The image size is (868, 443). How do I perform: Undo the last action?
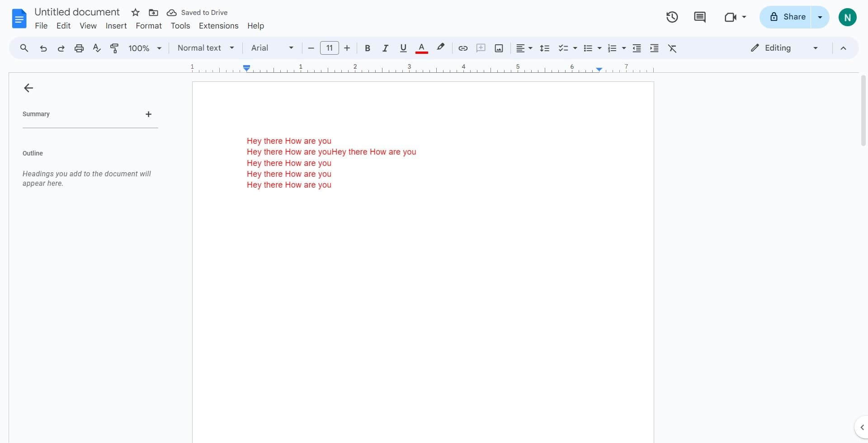[43, 48]
